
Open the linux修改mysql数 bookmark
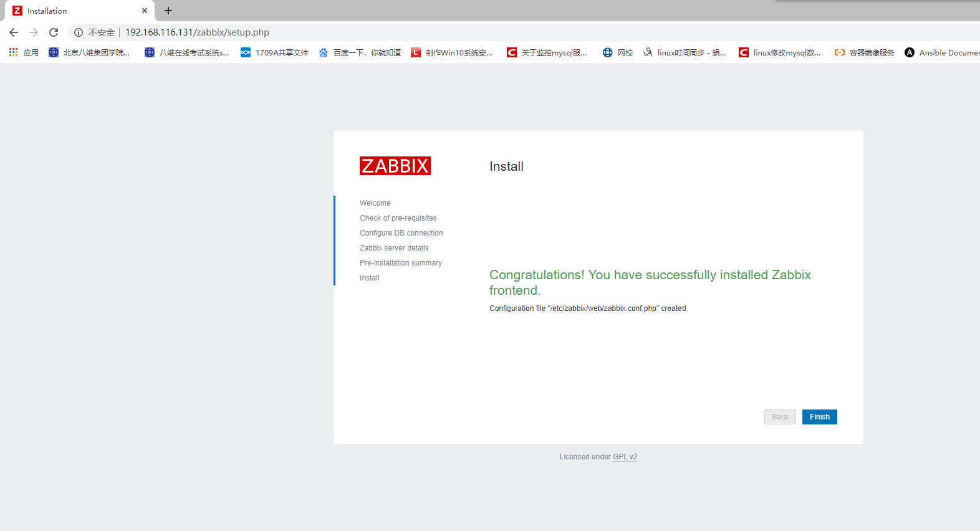pyautogui.click(x=779, y=52)
